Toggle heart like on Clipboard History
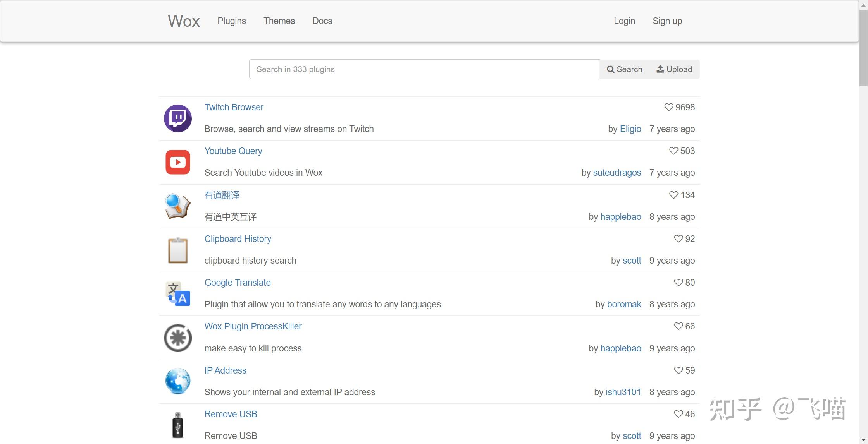The height and width of the screenshot is (444, 868). (x=678, y=239)
